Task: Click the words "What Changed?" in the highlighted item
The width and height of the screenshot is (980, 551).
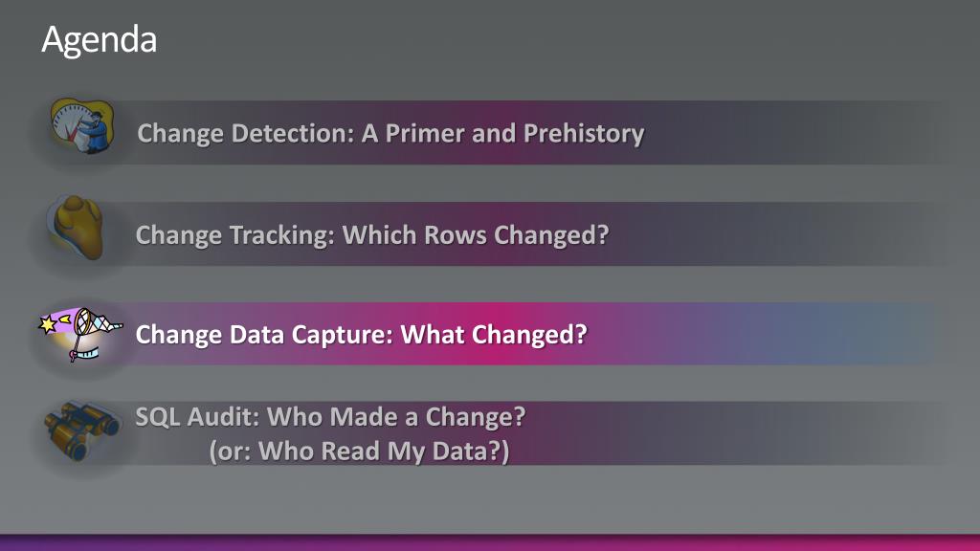Action: point(494,334)
